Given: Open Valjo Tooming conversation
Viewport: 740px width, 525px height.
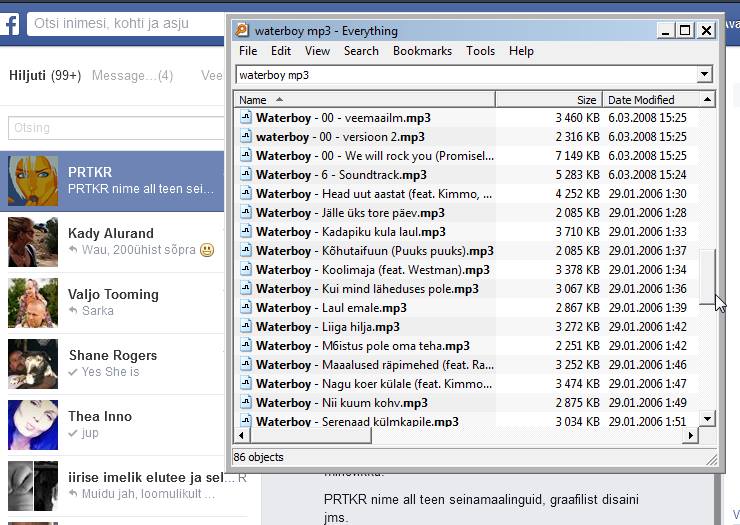Looking at the screenshot, I should coord(112,303).
